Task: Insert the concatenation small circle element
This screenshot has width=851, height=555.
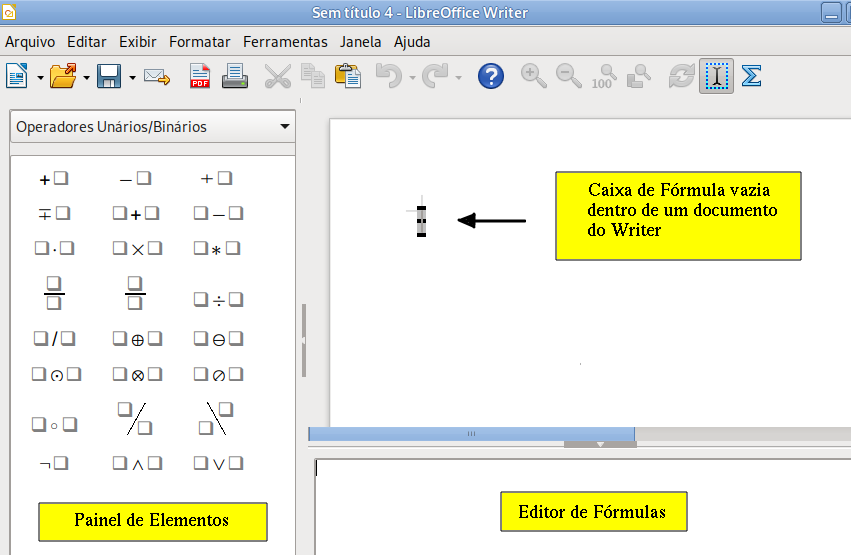Action: pos(54,424)
